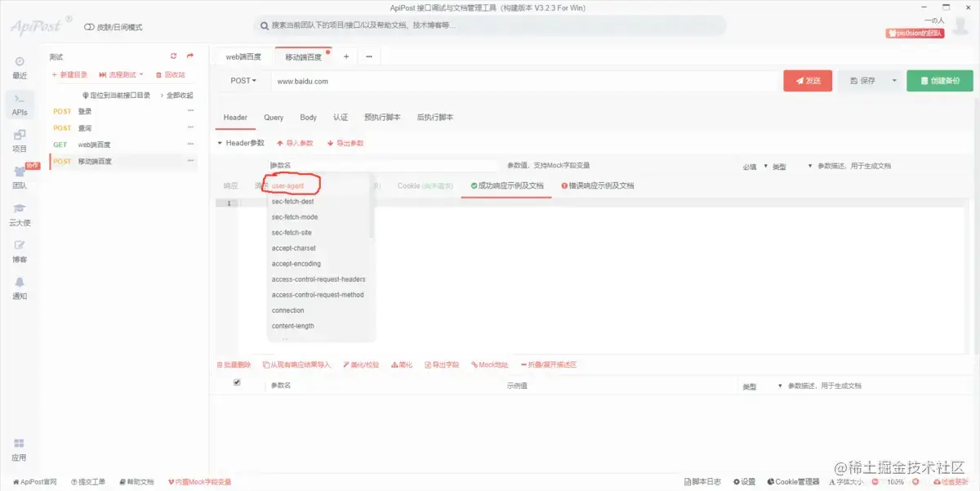
Task: Click Mock地址 link
Action: pos(489,364)
